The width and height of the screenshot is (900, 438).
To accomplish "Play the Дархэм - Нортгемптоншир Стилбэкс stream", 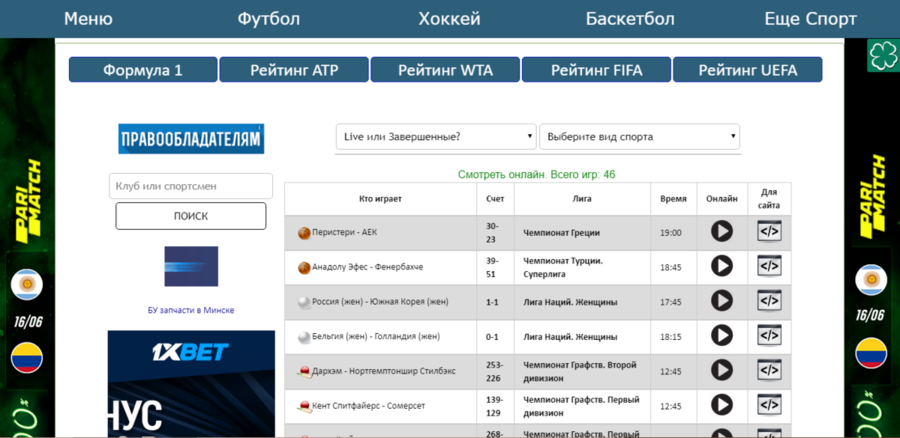I will [x=721, y=370].
